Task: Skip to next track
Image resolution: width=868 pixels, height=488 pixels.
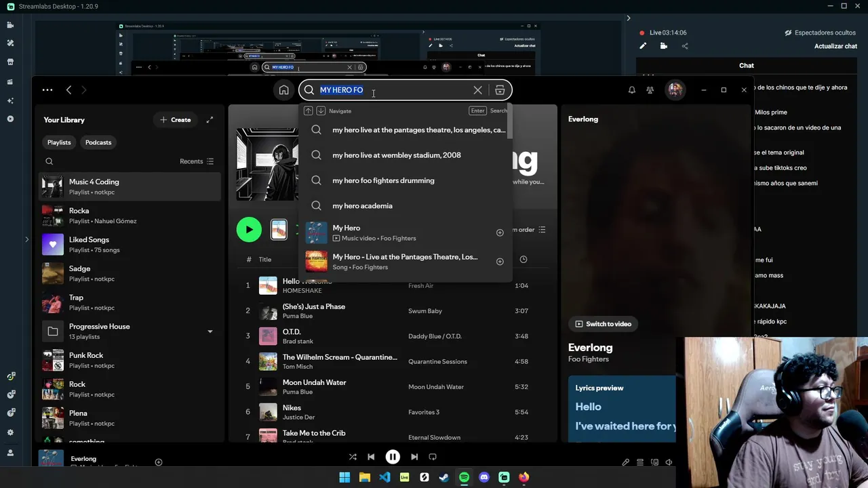Action: (414, 457)
